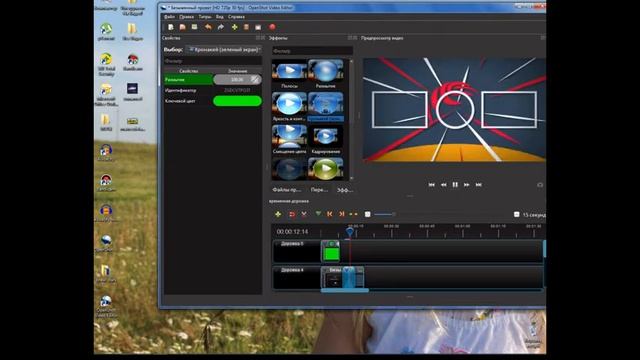
Task: Open the green Ключевой цвет color swatch
Action: pos(237,101)
